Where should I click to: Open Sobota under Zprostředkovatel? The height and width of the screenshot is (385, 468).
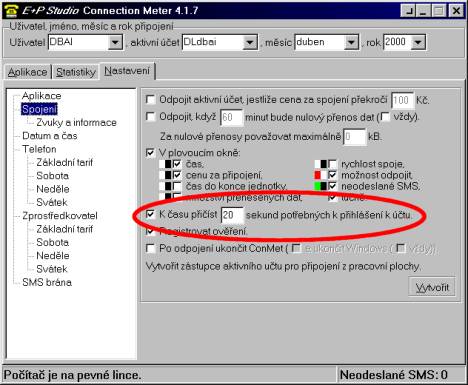(53, 242)
